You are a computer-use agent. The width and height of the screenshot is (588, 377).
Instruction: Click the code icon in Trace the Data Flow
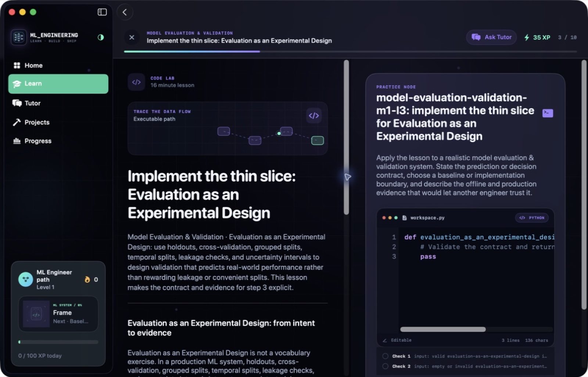314,115
